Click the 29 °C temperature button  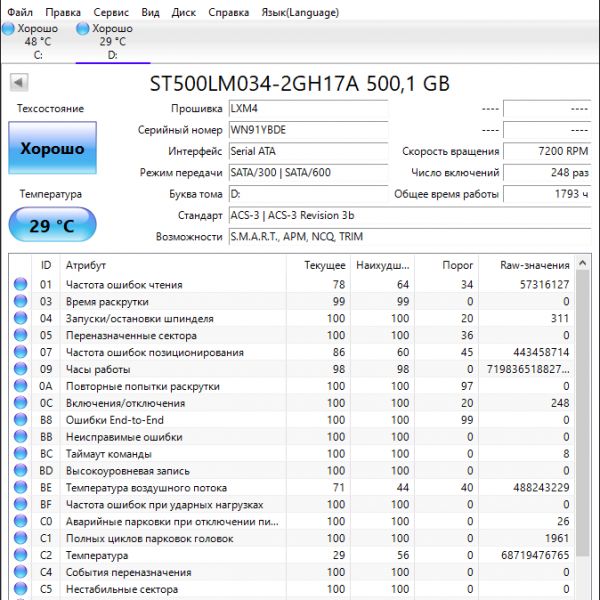pyautogui.click(x=52, y=225)
